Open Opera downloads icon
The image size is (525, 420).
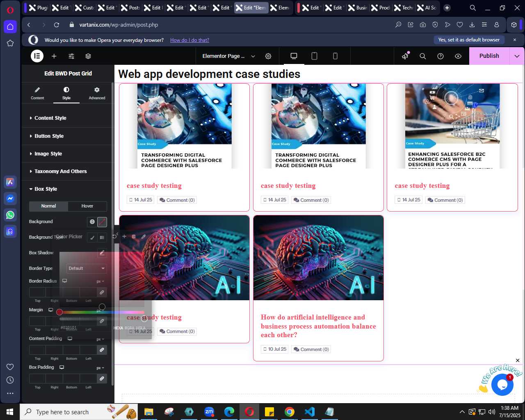click(472, 25)
